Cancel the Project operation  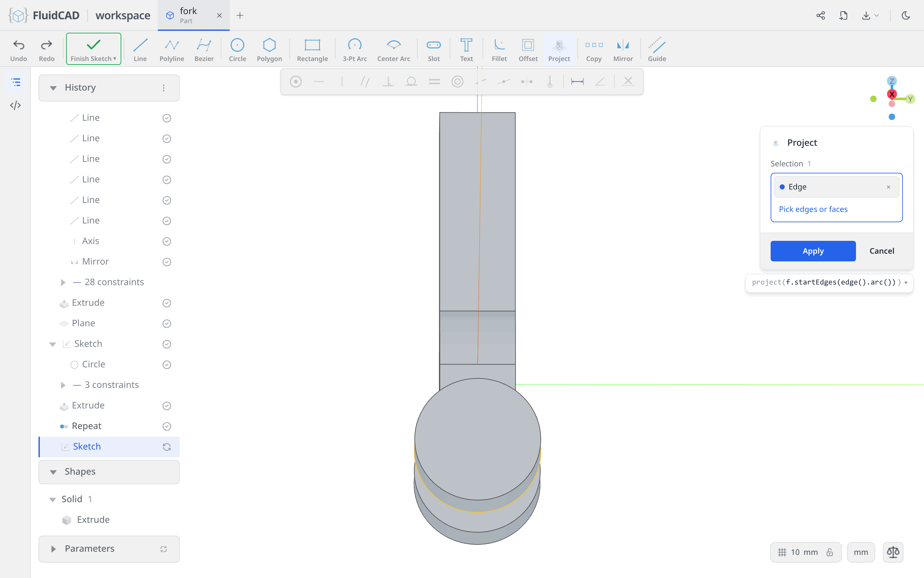click(882, 251)
